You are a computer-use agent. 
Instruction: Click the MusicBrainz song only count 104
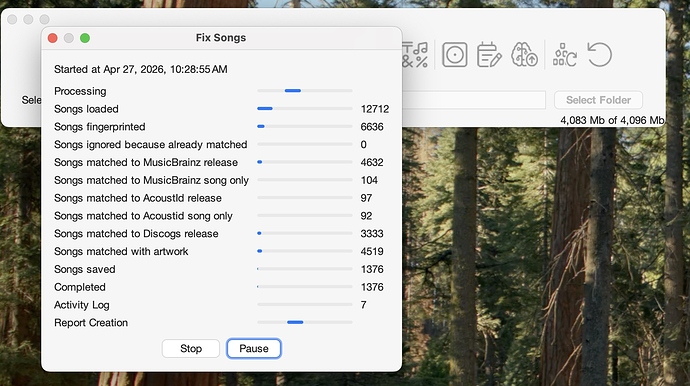[x=369, y=180]
